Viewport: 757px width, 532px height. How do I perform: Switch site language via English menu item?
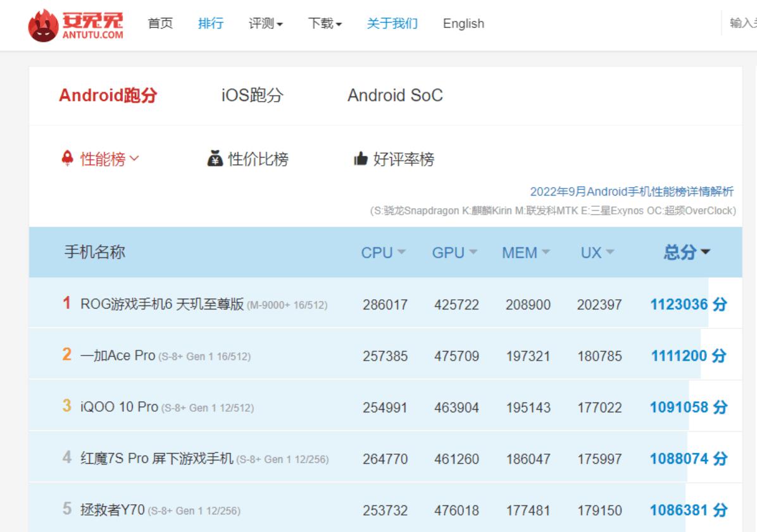(x=463, y=23)
